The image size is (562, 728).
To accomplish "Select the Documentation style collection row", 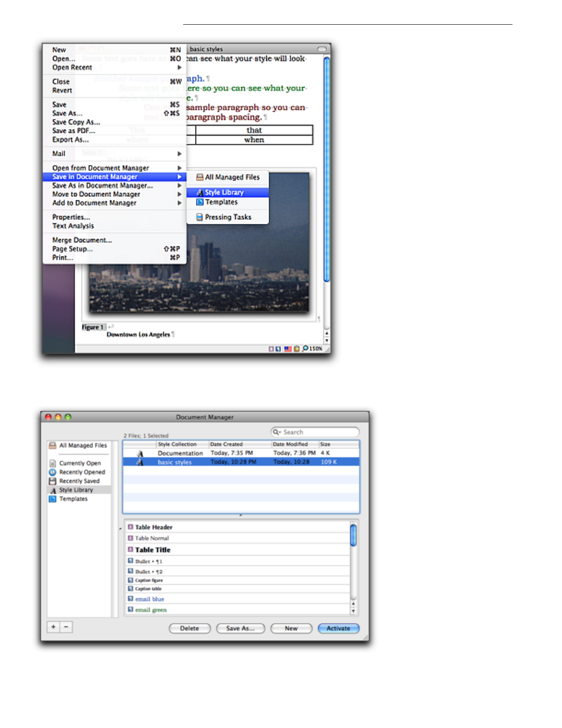I will click(241, 453).
